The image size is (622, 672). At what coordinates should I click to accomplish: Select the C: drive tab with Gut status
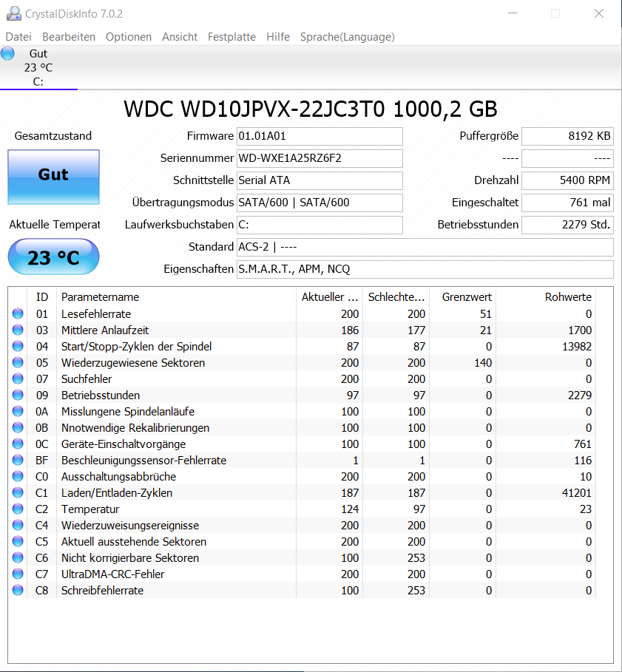[x=38, y=67]
